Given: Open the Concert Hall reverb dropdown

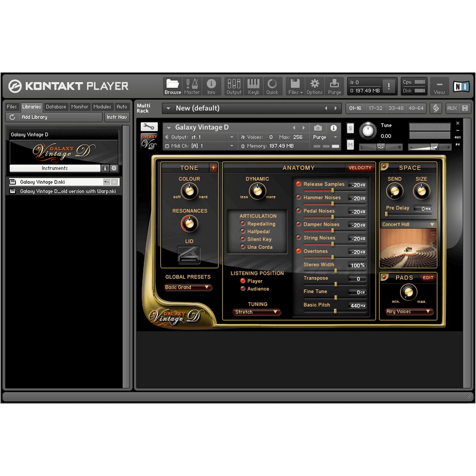Looking at the screenshot, I should (x=408, y=225).
